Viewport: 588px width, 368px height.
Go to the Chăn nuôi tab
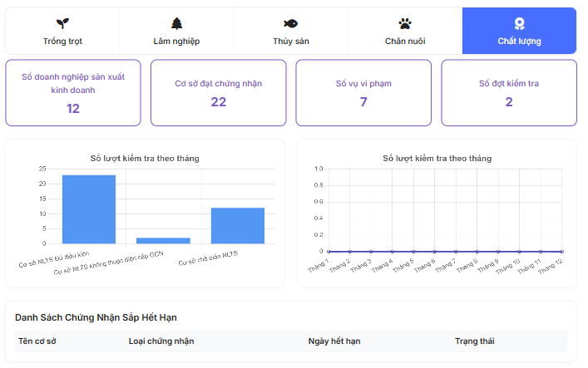pos(405,41)
